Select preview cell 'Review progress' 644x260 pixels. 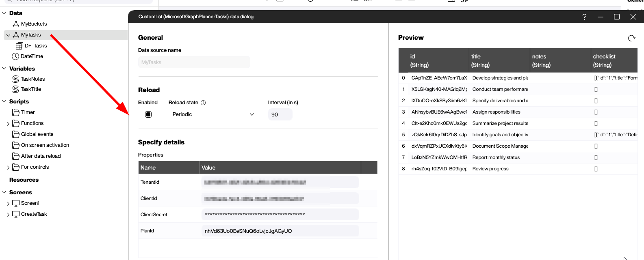[490, 169]
